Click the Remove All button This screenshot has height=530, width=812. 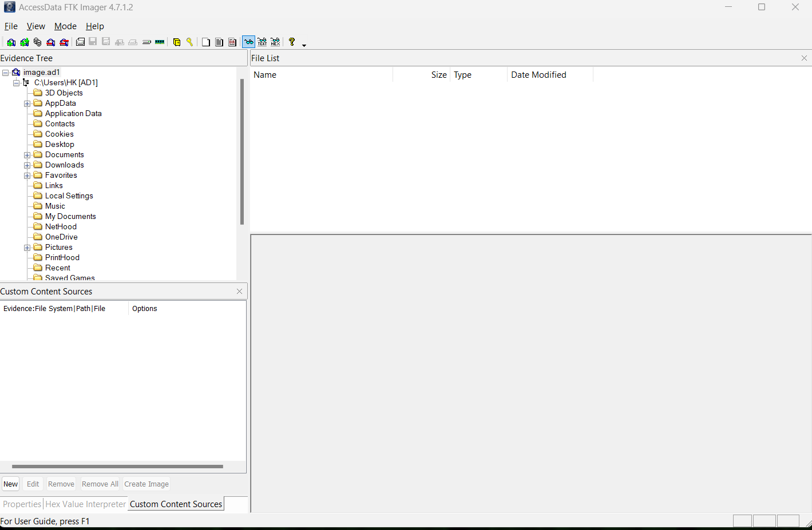pyautogui.click(x=100, y=484)
